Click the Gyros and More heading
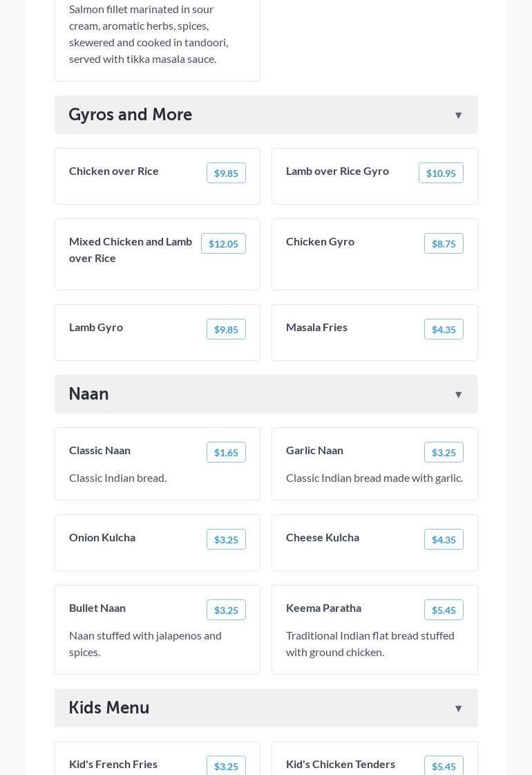 tap(131, 115)
